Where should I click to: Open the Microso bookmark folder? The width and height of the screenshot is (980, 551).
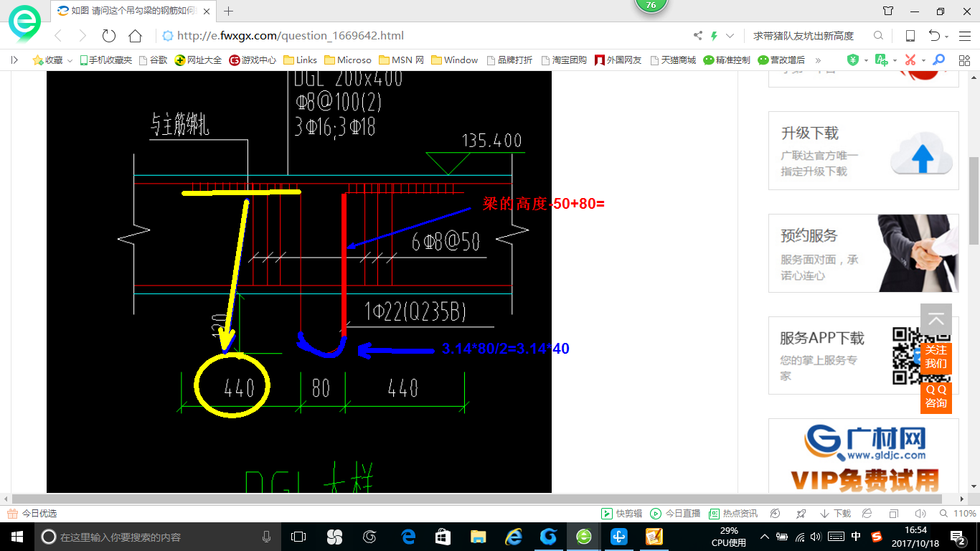click(x=348, y=60)
